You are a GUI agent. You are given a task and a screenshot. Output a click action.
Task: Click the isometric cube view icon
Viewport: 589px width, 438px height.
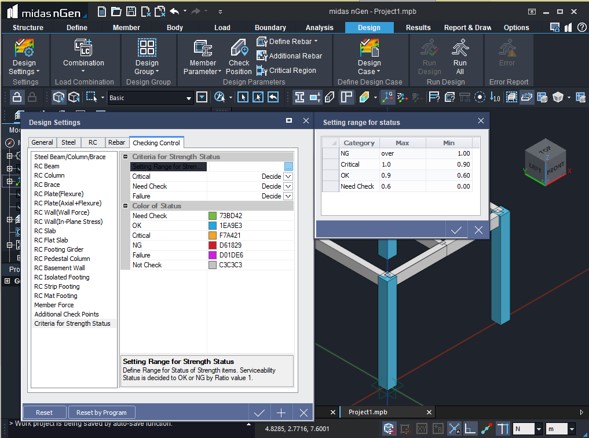coord(58,97)
